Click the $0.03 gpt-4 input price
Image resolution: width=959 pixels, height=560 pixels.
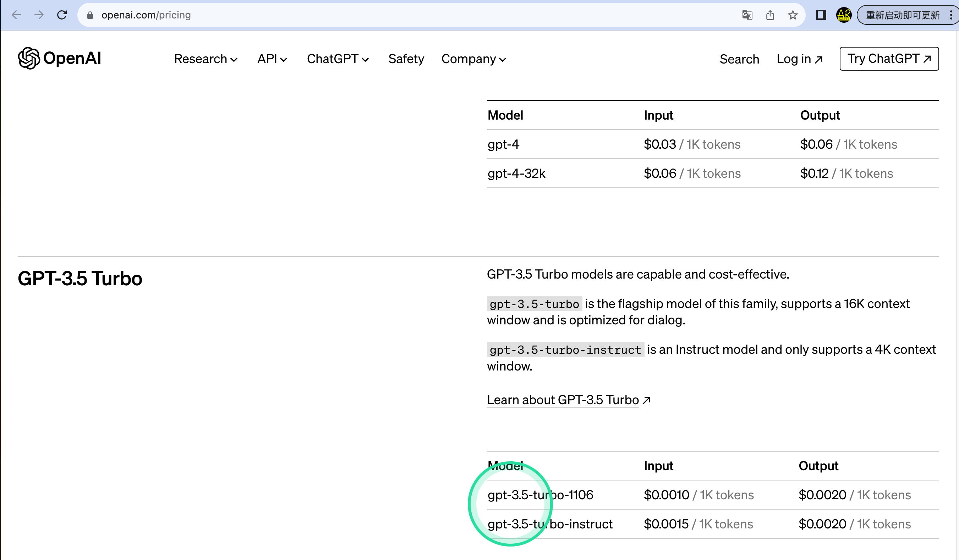tap(659, 144)
